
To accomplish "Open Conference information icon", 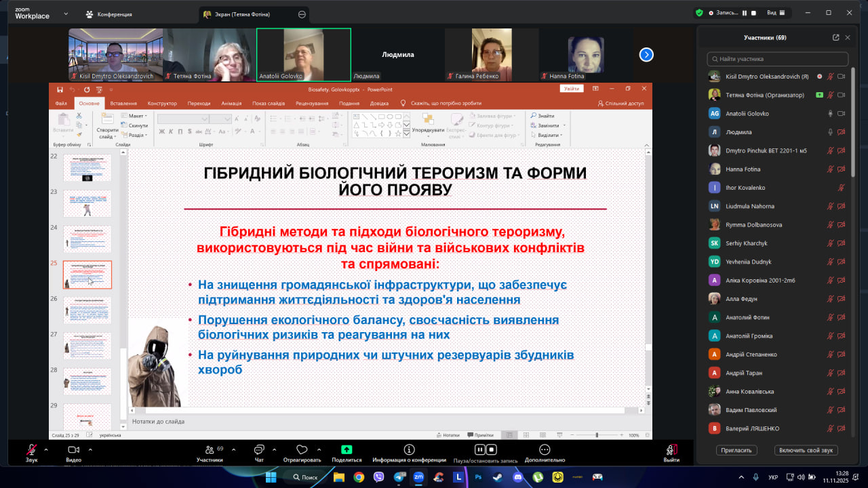I will (x=409, y=449).
